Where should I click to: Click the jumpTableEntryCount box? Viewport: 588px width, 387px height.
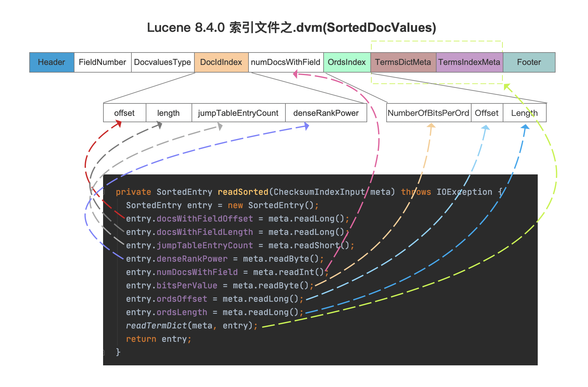[238, 113]
